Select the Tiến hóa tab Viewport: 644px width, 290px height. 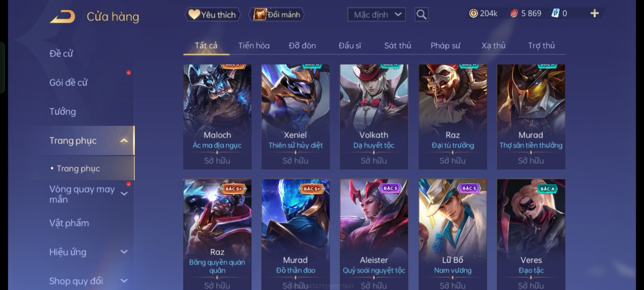254,46
